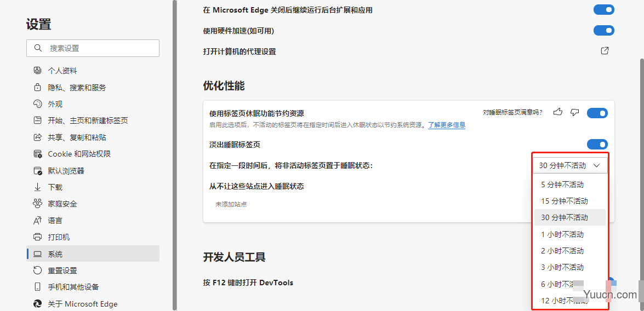Click 从不让这些站点进入睡眠状态 label
Image resolution: width=644 pixels, height=311 pixels.
point(257,186)
